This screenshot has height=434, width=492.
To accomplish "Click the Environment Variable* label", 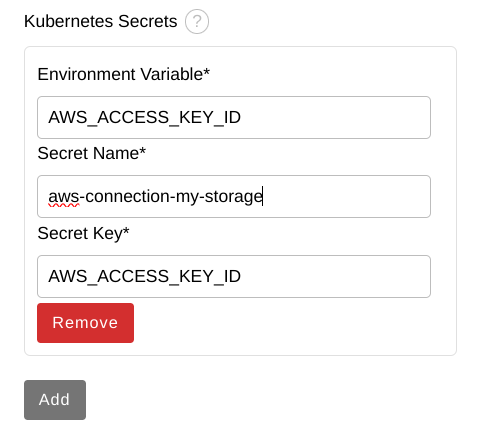I will (x=124, y=74).
